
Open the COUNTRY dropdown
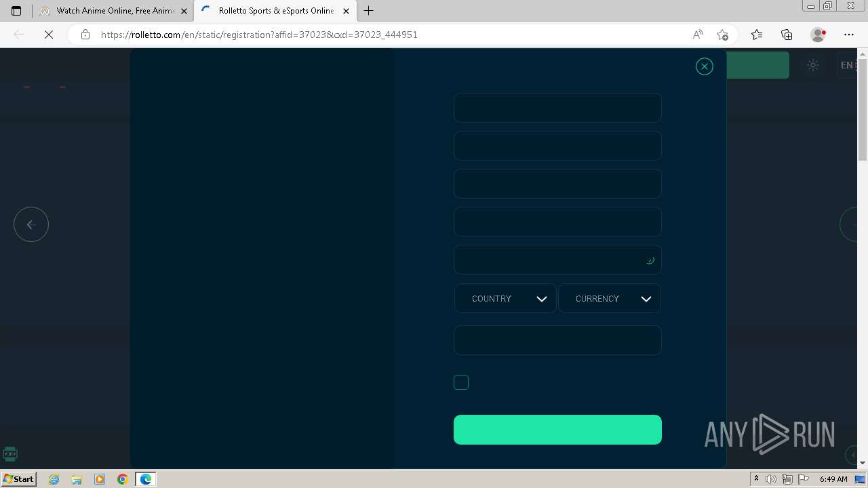[x=505, y=298]
